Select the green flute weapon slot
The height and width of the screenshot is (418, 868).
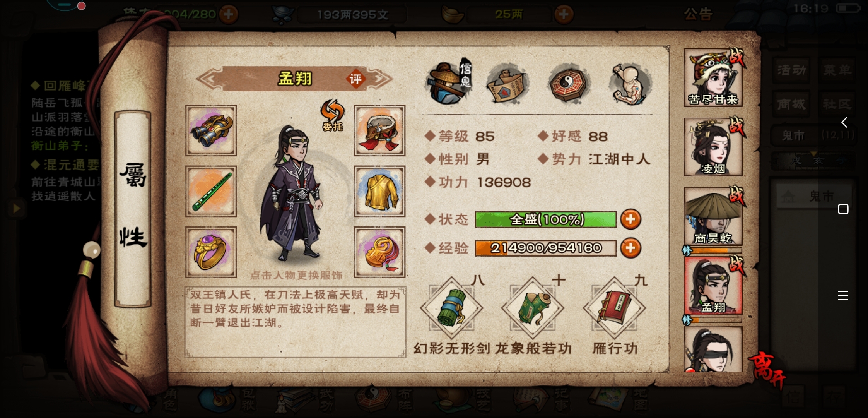pos(211,191)
